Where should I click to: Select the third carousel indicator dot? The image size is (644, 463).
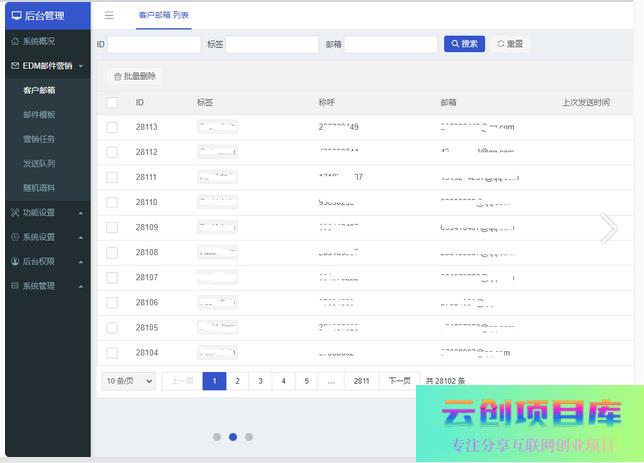click(x=249, y=437)
